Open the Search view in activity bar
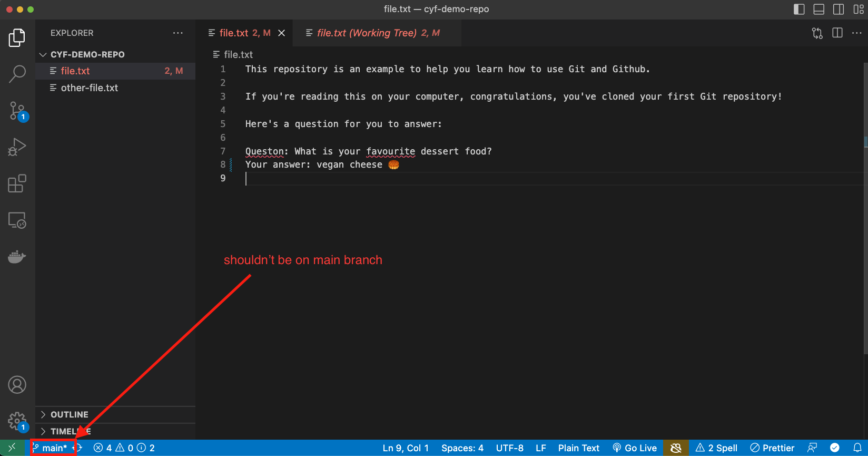This screenshot has height=456, width=868. tap(17, 74)
